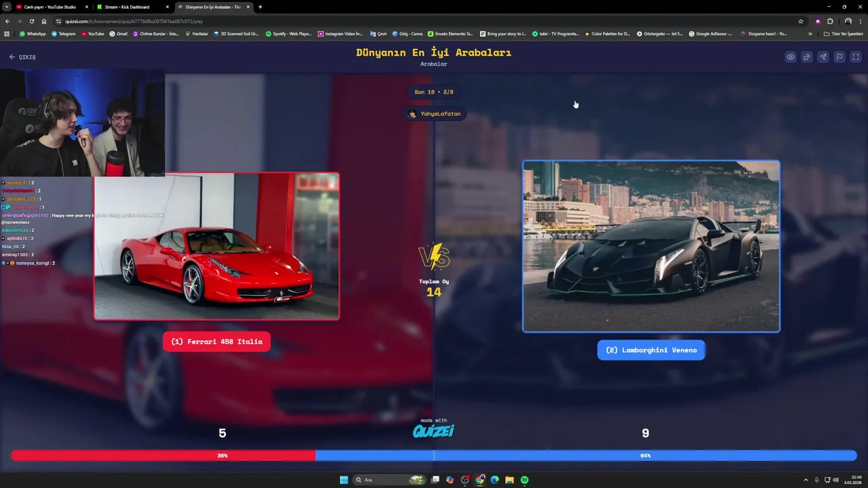Click the blue 64% vote bar segment
Image resolution: width=868 pixels, height=488 pixels.
(x=586, y=455)
